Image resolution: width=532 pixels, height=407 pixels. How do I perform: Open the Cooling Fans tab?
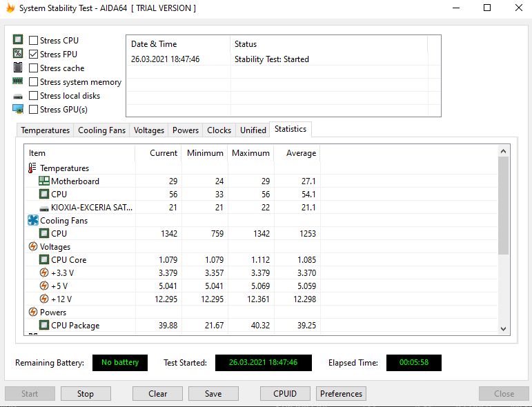click(x=102, y=130)
